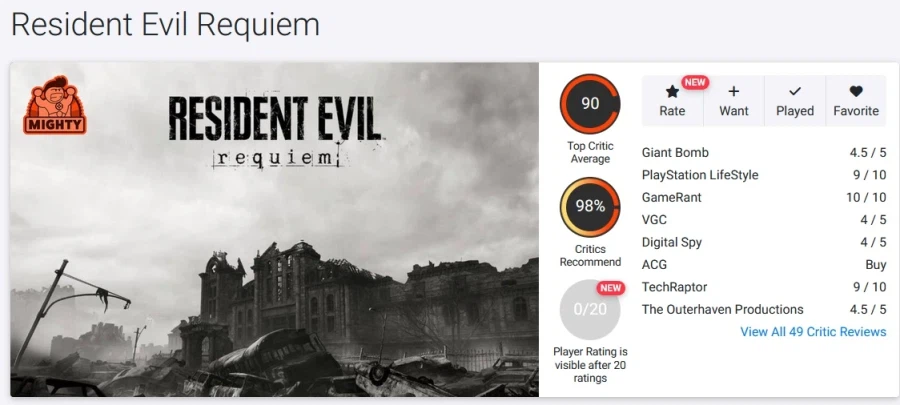
Task: Mark game as Played with checkmark
Action: (x=795, y=91)
